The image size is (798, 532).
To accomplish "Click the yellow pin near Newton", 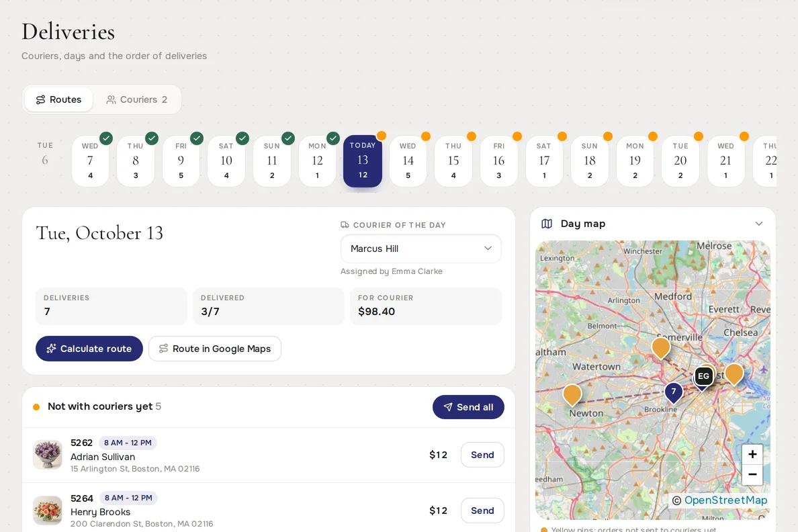I will point(572,394).
